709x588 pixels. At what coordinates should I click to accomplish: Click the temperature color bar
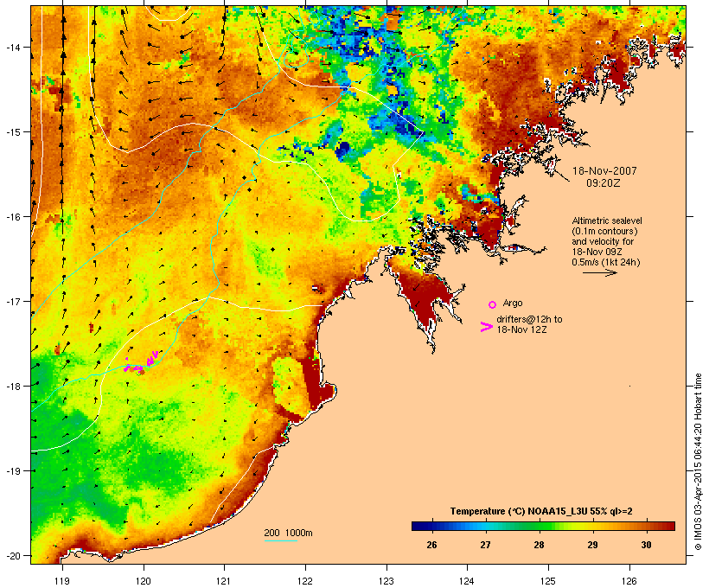[x=543, y=526]
